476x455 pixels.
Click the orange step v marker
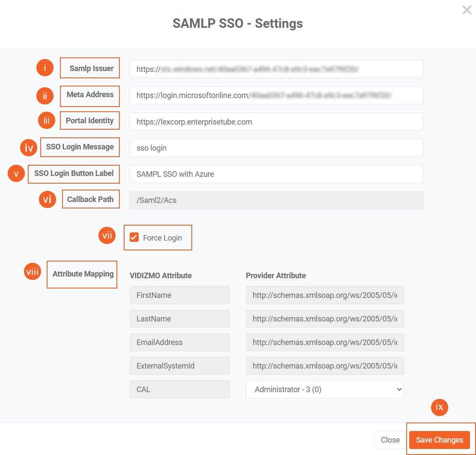click(16, 174)
